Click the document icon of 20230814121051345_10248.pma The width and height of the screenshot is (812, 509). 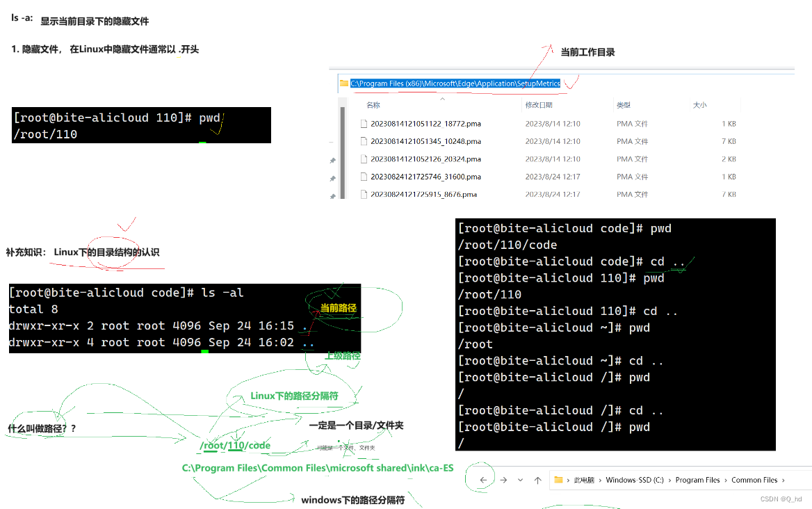click(364, 141)
